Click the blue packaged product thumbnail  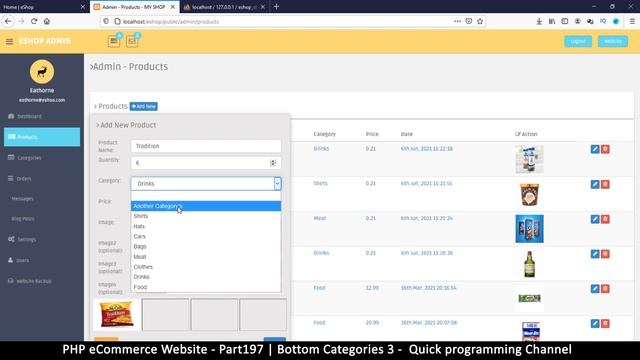[x=529, y=229]
